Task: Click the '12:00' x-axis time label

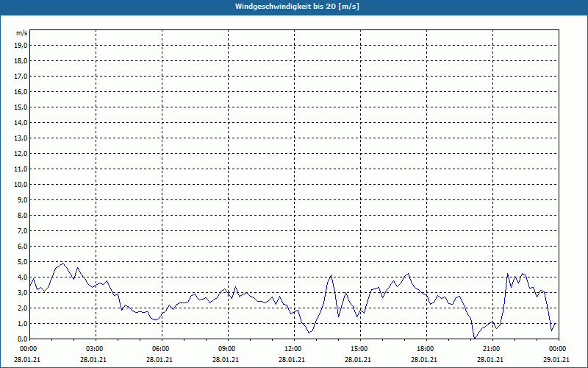Action: [293, 349]
